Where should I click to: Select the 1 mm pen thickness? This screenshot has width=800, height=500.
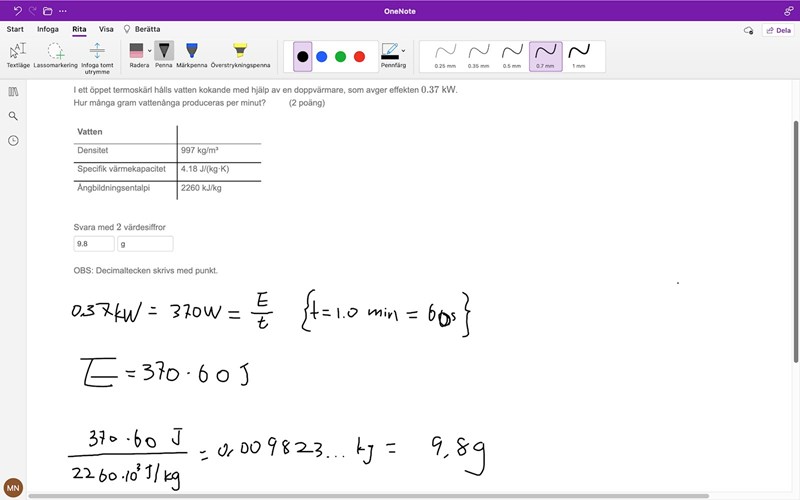pos(578,55)
